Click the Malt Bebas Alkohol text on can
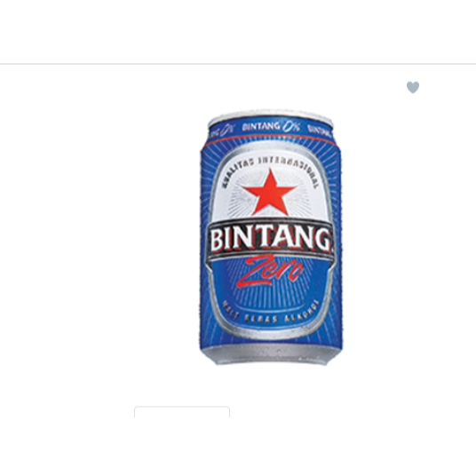Screen dimensions: 476x476 click(271, 313)
